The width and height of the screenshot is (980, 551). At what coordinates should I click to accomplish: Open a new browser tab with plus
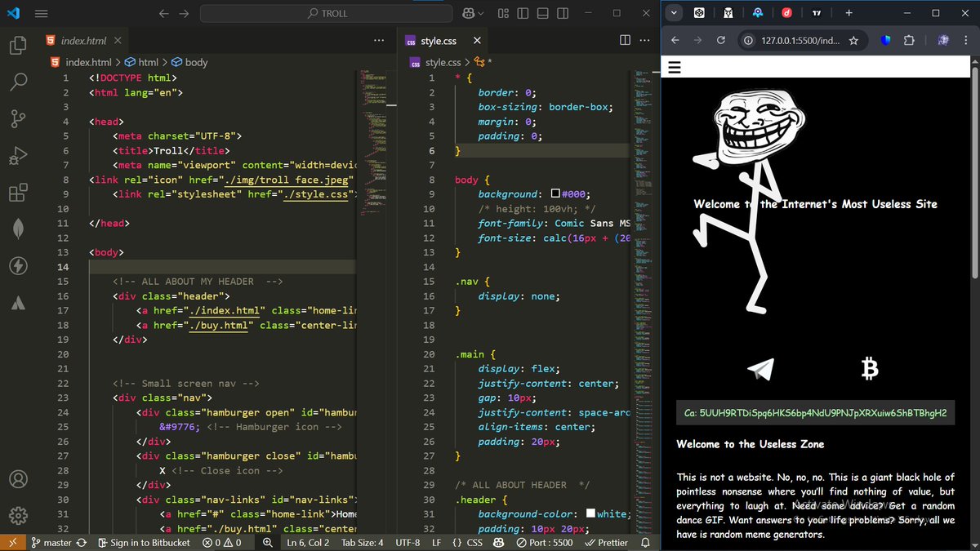[x=849, y=13]
